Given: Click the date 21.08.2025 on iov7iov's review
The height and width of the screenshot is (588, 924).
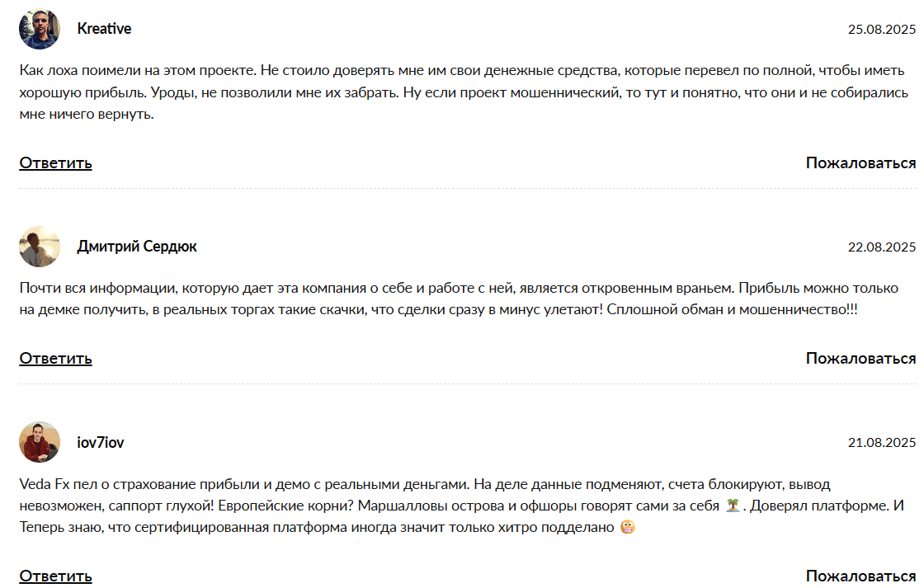Looking at the screenshot, I should coord(879,442).
